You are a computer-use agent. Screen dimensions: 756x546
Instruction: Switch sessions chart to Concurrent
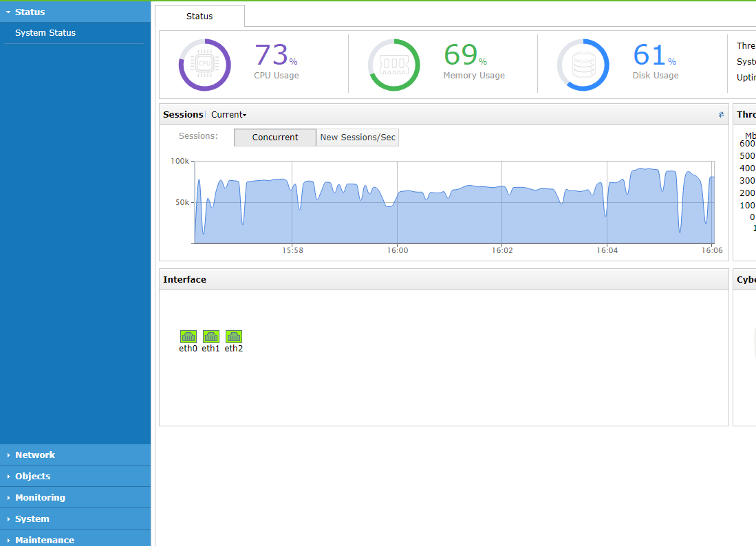pyautogui.click(x=275, y=138)
